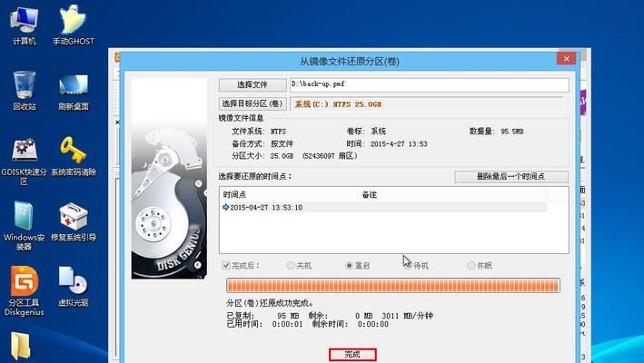Toggle the 完成后 checkbox
Image resolution: width=644 pixels, height=363 pixels.
click(225, 265)
